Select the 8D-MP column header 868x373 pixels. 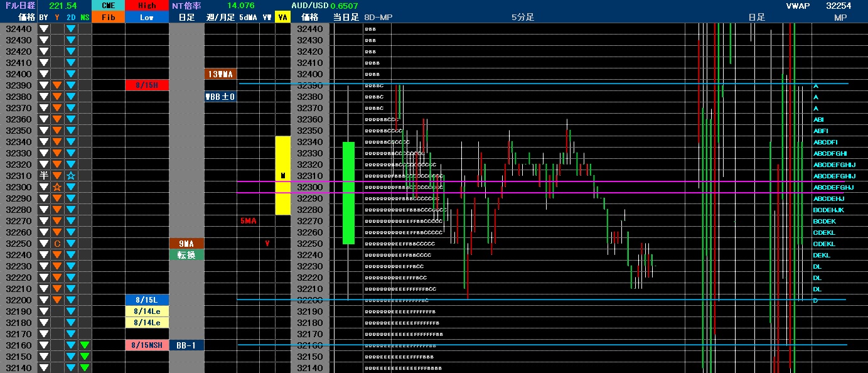coord(378,18)
